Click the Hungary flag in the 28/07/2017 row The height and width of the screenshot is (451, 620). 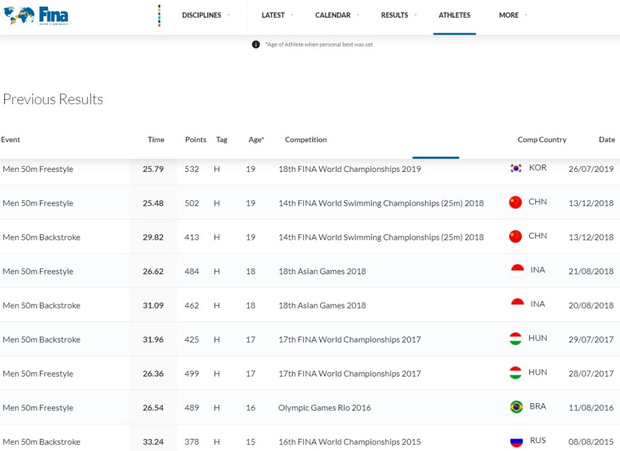[x=516, y=373]
